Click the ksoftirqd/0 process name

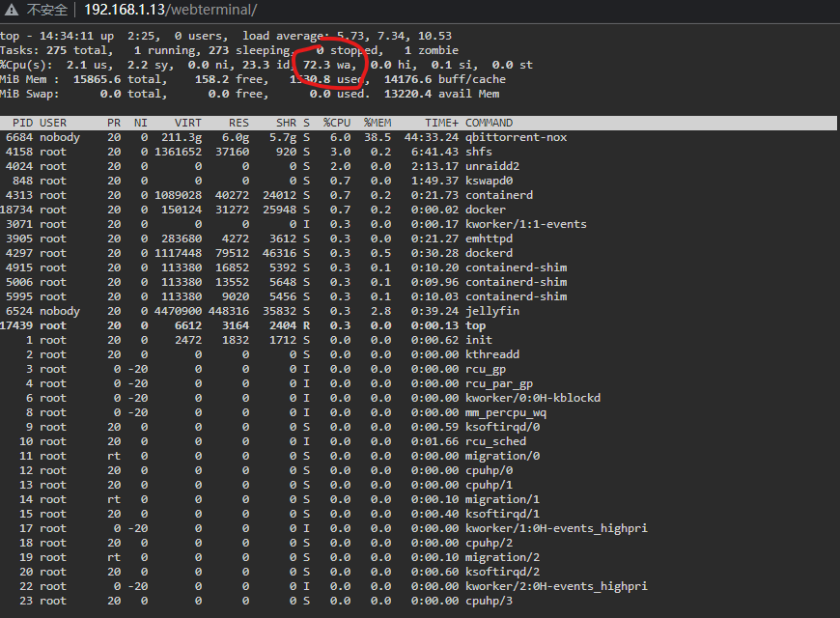502,427
